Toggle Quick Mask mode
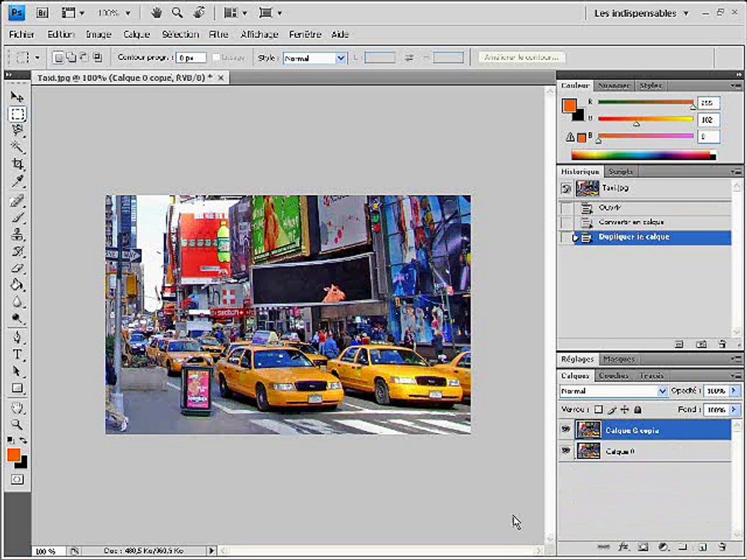This screenshot has height=560, width=747. point(17,479)
